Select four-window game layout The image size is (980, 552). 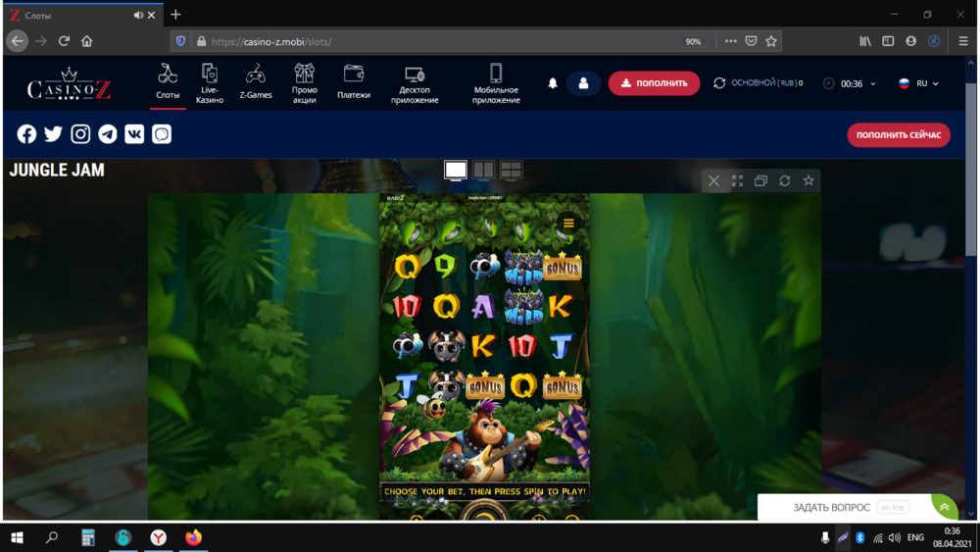point(511,170)
